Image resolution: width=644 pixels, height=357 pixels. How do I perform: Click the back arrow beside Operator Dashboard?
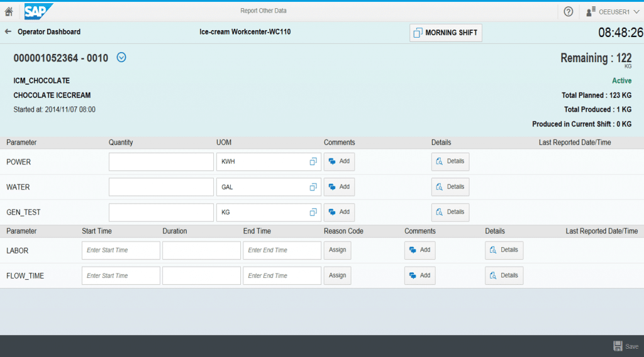pos(8,31)
